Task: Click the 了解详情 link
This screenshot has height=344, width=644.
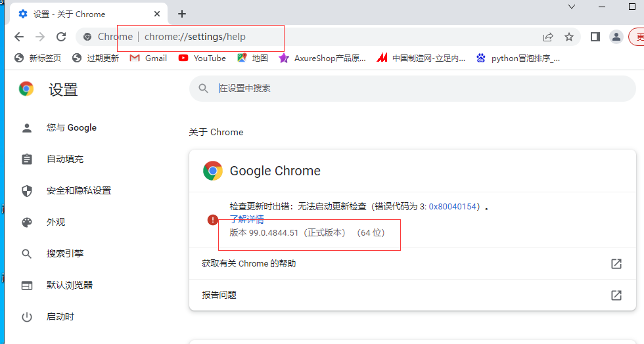Action: click(247, 219)
